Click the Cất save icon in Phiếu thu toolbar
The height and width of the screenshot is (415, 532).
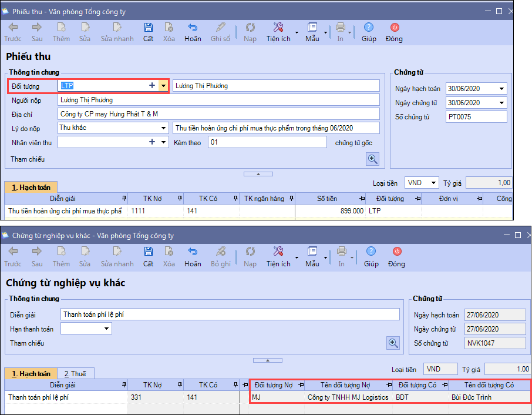(x=148, y=28)
